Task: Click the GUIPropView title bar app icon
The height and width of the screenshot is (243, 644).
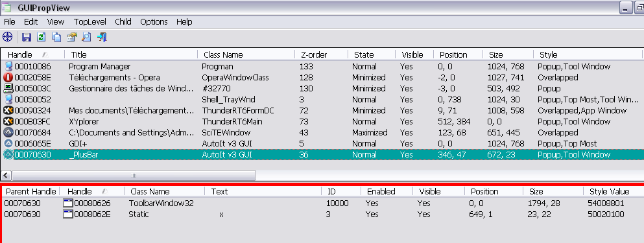Action: pos(6,7)
